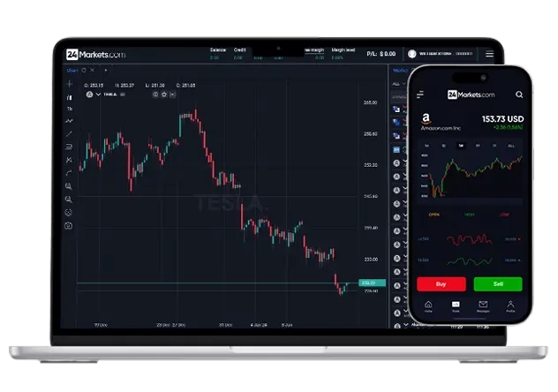Screen dimensions: 558x392
Task: Tap the 24Markets.com logo on the phone
Action: click(x=471, y=94)
